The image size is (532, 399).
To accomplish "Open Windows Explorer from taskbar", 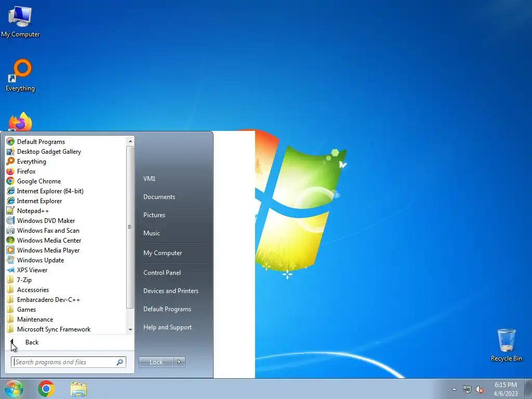I will coord(78,389).
